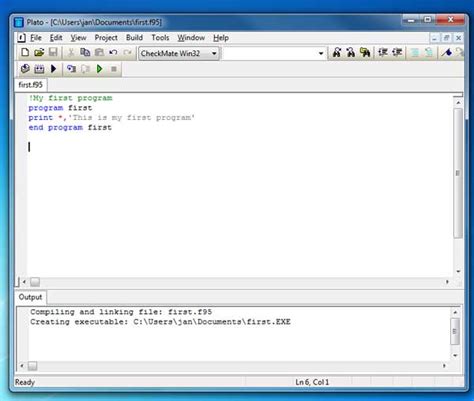
Task: Click output panel horizontal scrollbar right arrow
Action: coord(444,366)
